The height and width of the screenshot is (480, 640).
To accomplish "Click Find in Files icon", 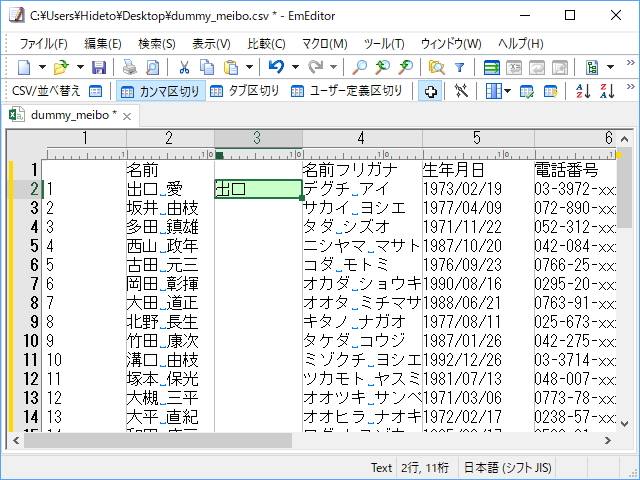I will pos(436,67).
